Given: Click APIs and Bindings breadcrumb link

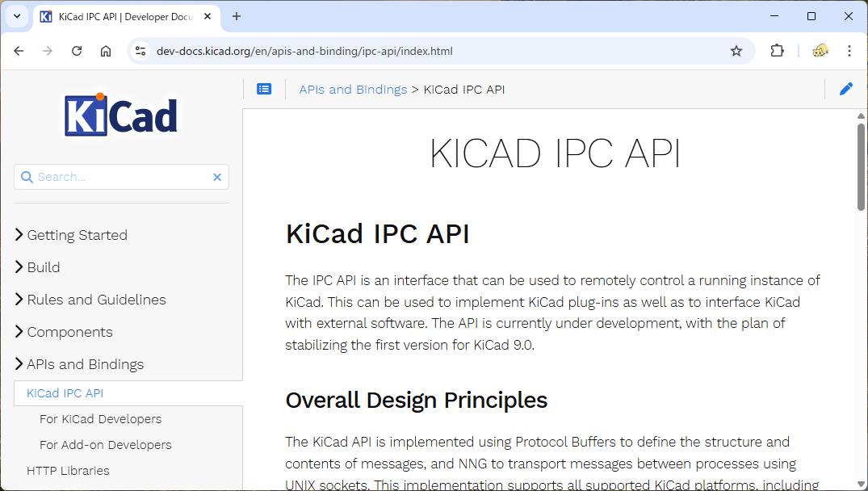Looking at the screenshot, I should 353,90.
